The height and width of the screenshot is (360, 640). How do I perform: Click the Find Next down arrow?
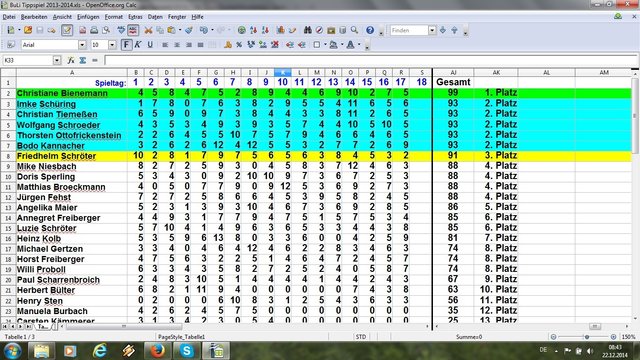(x=442, y=31)
